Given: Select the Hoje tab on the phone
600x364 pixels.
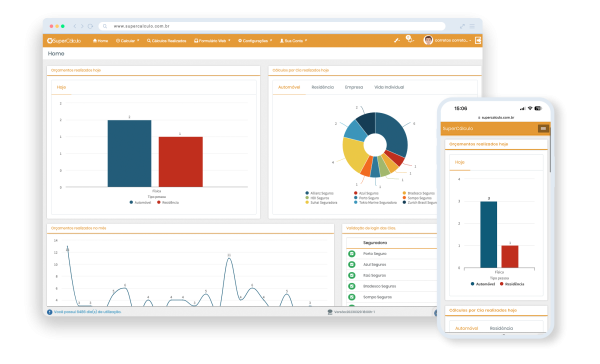Looking at the screenshot, I should point(460,162).
